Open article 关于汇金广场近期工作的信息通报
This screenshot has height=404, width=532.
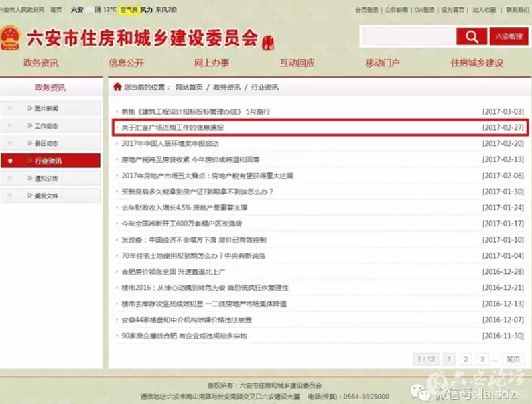coord(173,127)
